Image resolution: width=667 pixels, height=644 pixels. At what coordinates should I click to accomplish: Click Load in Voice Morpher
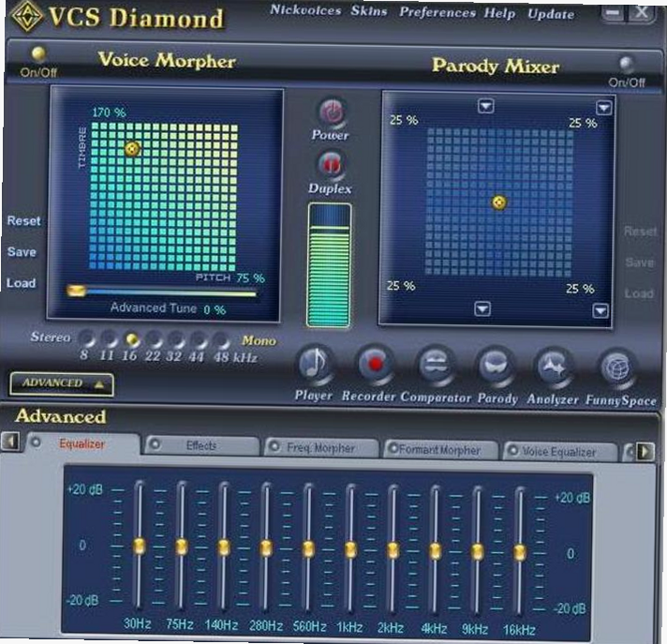tap(21, 283)
